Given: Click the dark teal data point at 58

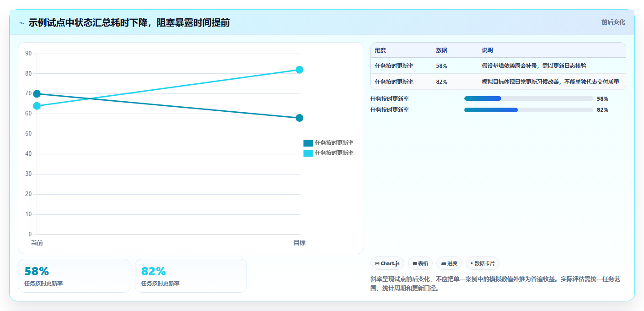Looking at the screenshot, I should click(x=300, y=118).
